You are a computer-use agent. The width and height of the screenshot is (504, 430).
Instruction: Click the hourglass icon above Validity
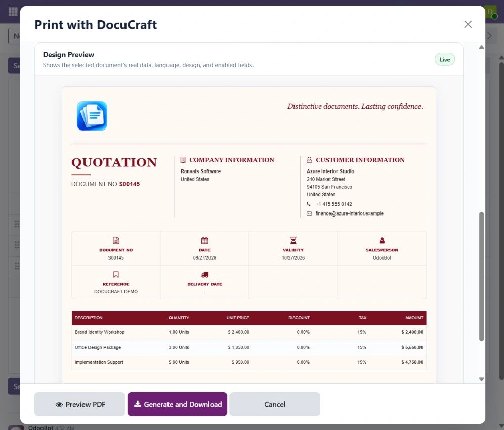click(x=293, y=240)
